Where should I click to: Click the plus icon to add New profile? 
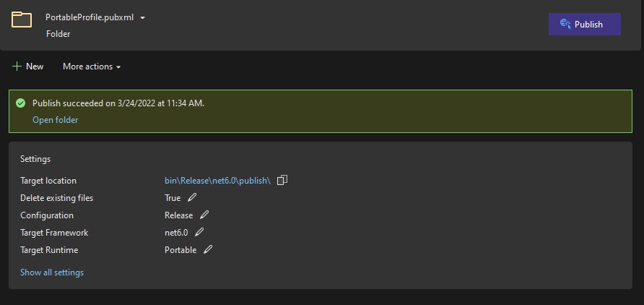(17, 66)
